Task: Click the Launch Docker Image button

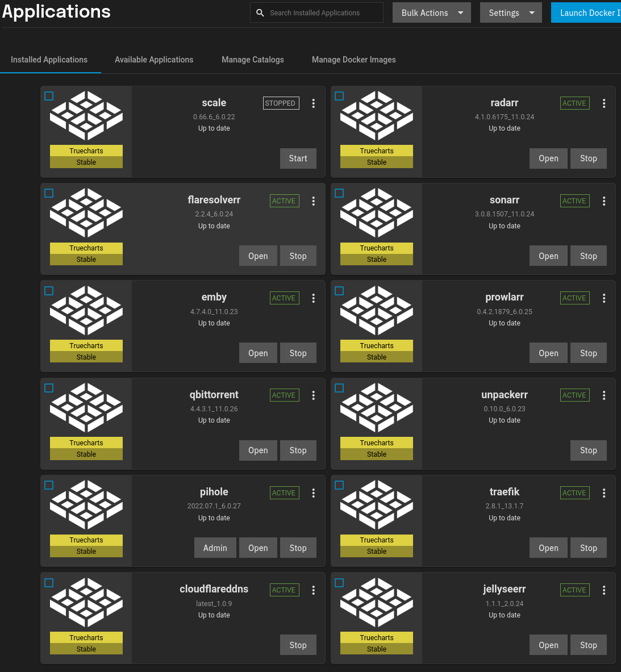Action: [586, 13]
